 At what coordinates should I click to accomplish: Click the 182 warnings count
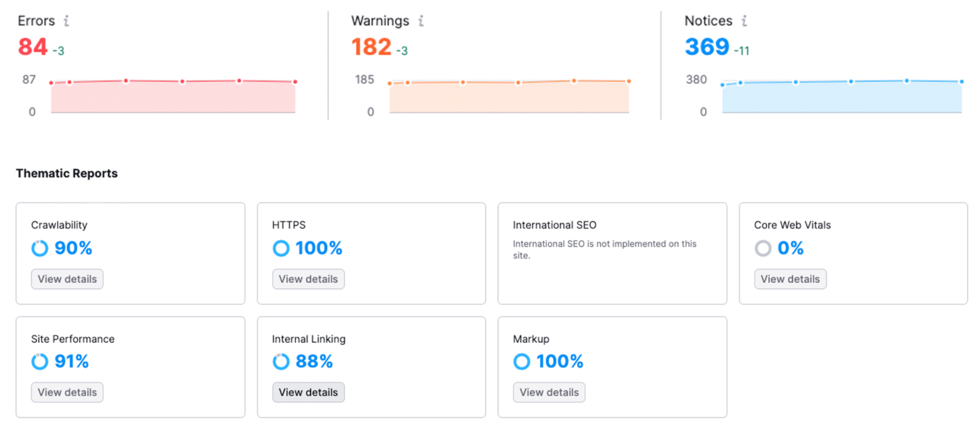tap(371, 47)
